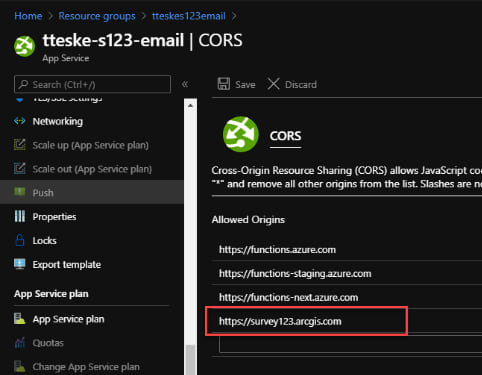Click the Scale up edit icon
This screenshot has height=375, width=482.
[x=20, y=144]
